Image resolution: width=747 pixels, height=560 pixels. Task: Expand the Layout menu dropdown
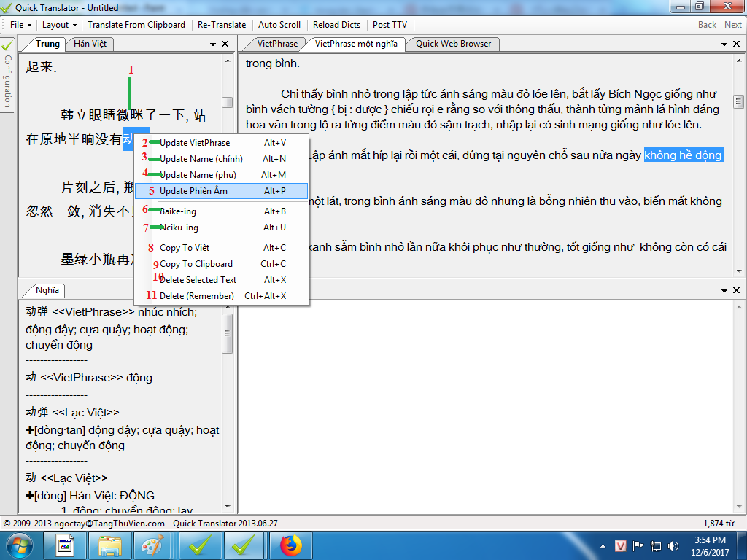click(x=58, y=25)
